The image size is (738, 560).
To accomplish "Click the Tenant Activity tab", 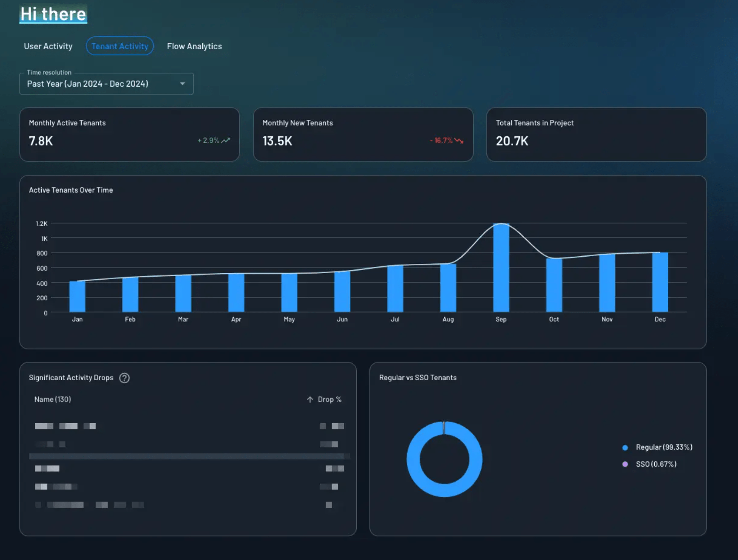I will point(119,46).
